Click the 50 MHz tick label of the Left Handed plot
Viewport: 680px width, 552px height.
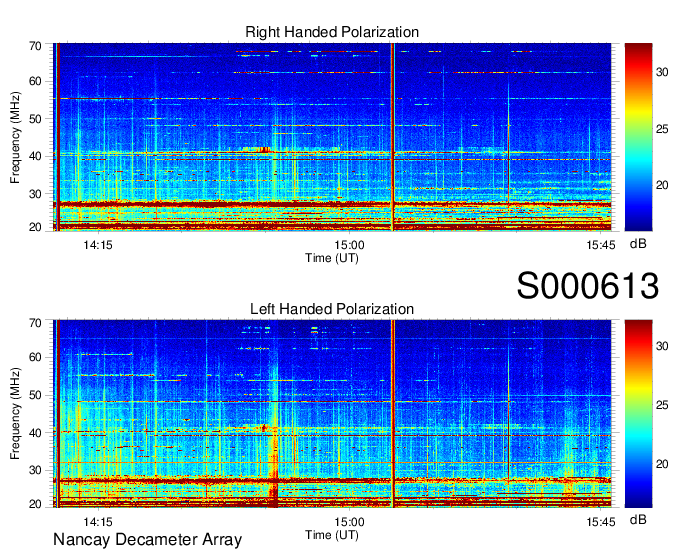point(35,395)
